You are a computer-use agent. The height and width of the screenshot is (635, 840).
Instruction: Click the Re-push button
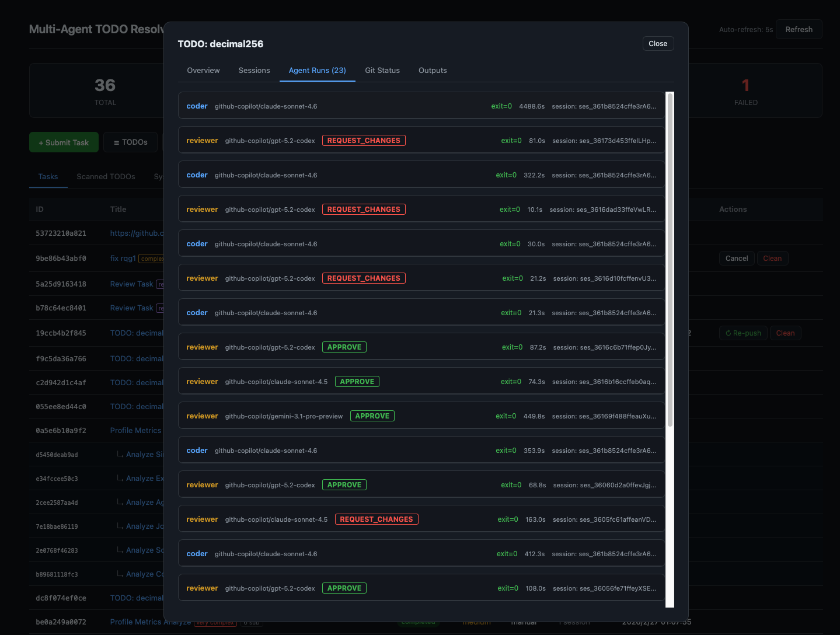(743, 333)
